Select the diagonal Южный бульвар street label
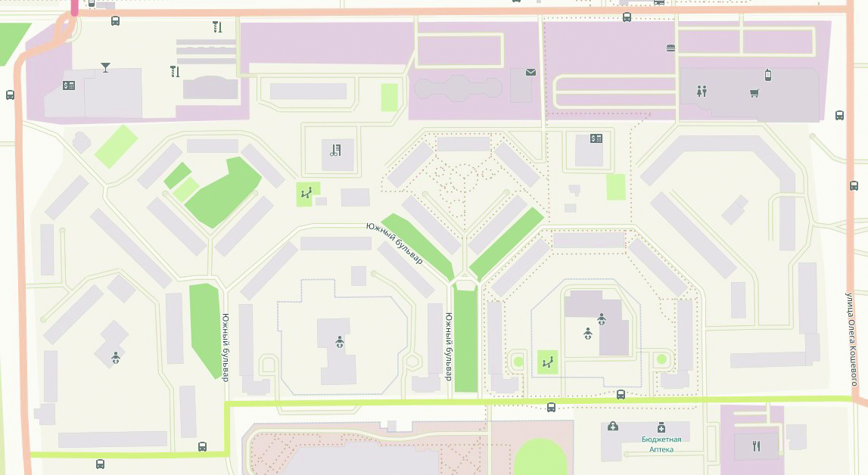 pyautogui.click(x=394, y=243)
